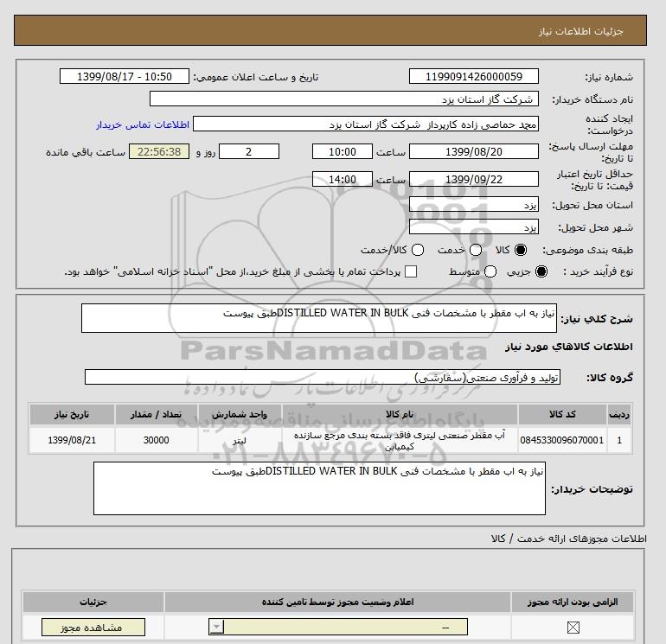Click the request creator name field
This screenshot has width=666, height=644.
click(366, 124)
